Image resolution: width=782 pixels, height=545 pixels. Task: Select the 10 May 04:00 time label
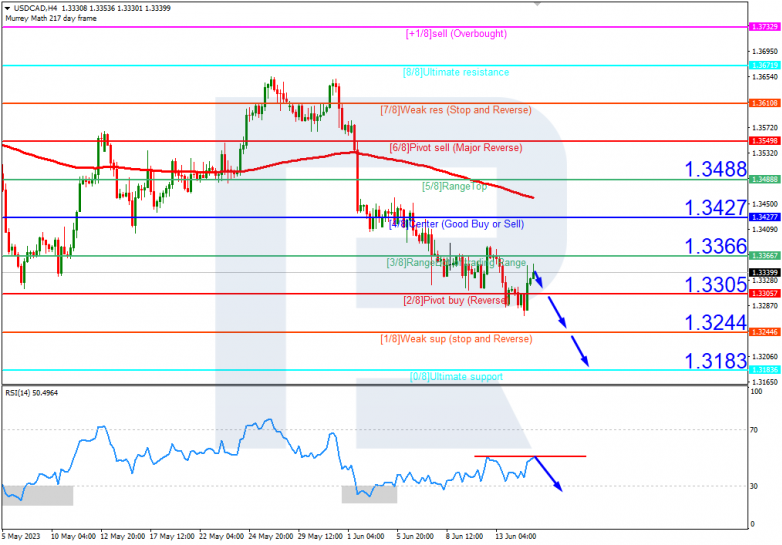[73, 537]
